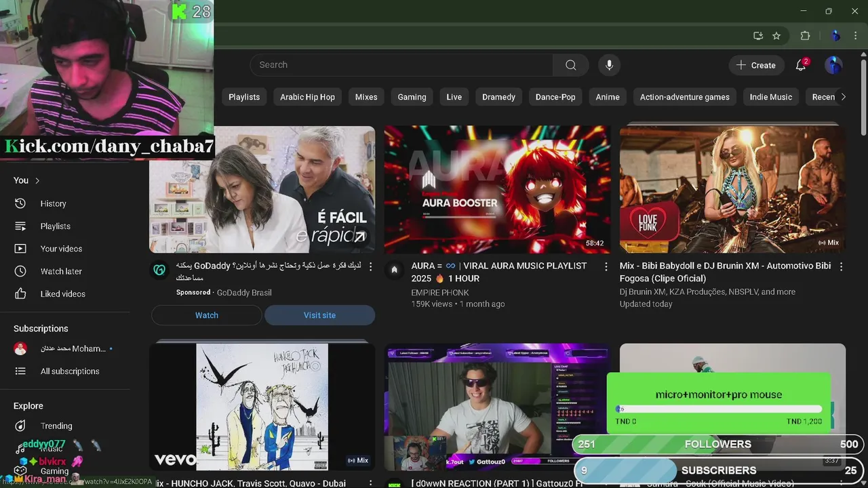Select the Indie Music chip
The height and width of the screenshot is (488, 868).
coord(771,97)
